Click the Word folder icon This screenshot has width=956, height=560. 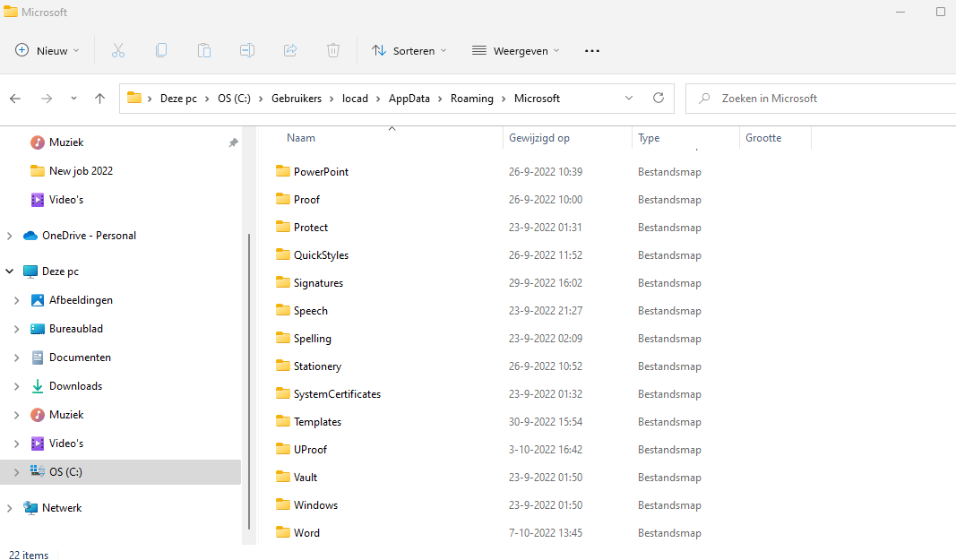[x=283, y=532]
